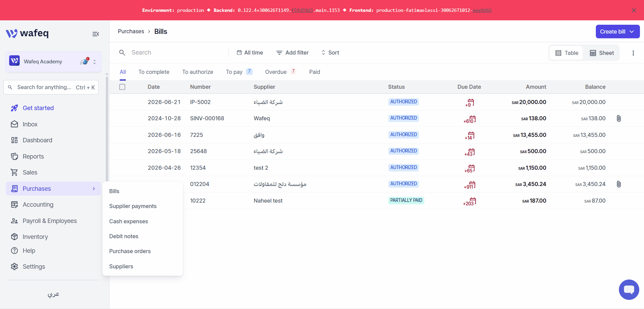Open the Sort options
This screenshot has height=309, width=644.
tap(330, 53)
